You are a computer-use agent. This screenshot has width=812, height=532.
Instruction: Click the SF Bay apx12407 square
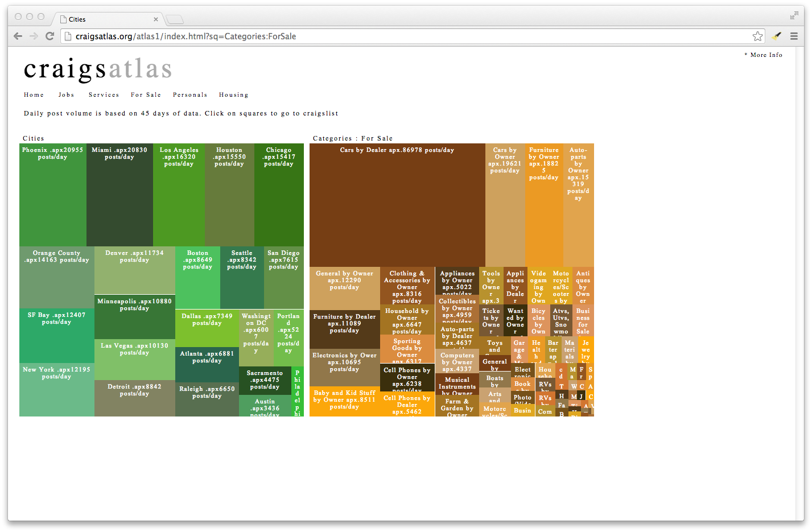pyautogui.click(x=57, y=336)
